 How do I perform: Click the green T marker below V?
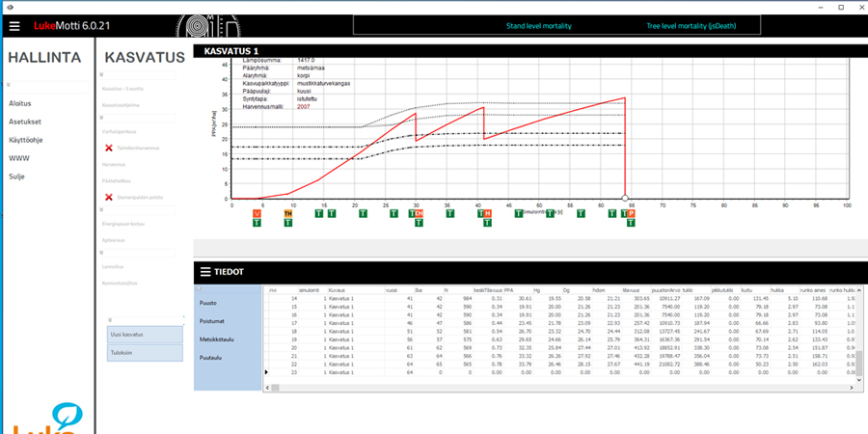[257, 223]
